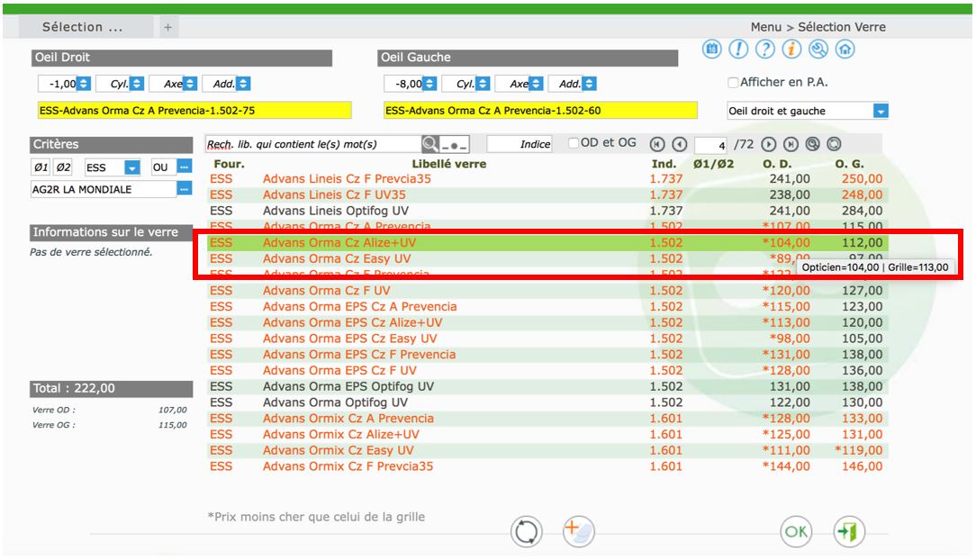The width and height of the screenshot is (976, 560).
Task: Open the 'Oeil droit et gauche' dropdown
Action: 881,111
